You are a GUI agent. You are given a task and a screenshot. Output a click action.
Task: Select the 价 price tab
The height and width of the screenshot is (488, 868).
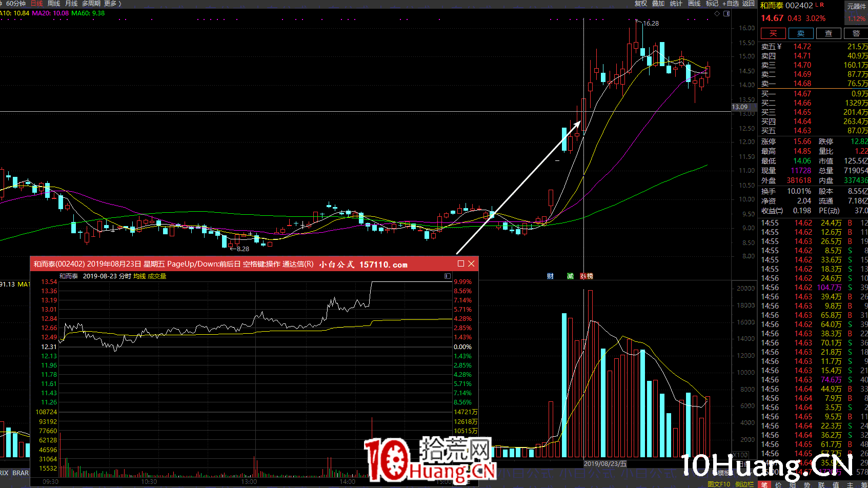[x=778, y=484]
